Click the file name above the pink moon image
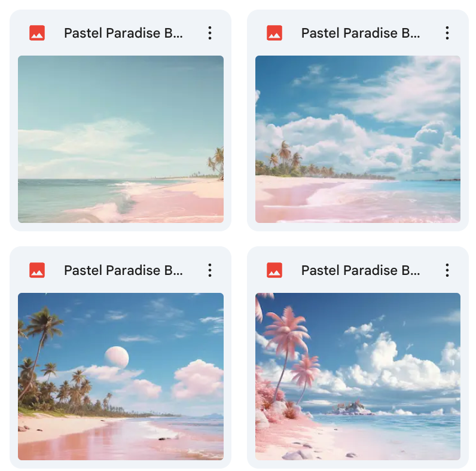This screenshot has height=471, width=476. [123, 270]
